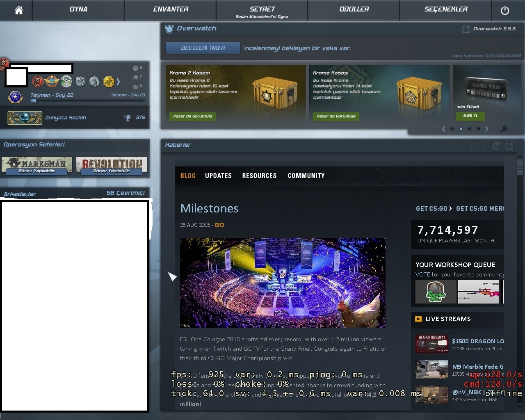Switch to the BLOG tab
The image size is (525, 420).
[x=188, y=176]
